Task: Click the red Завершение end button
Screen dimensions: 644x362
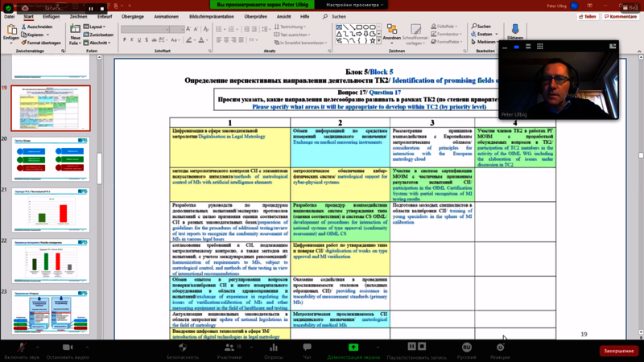Action: coord(619,351)
